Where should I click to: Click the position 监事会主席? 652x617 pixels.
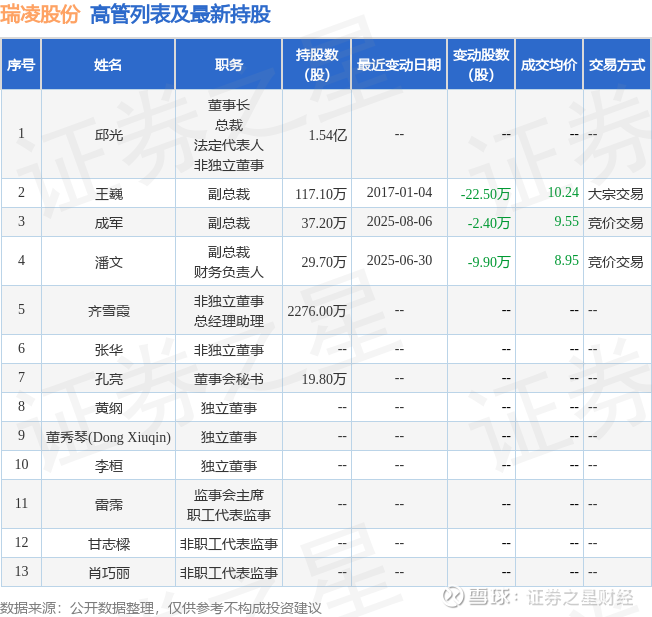pos(229,494)
